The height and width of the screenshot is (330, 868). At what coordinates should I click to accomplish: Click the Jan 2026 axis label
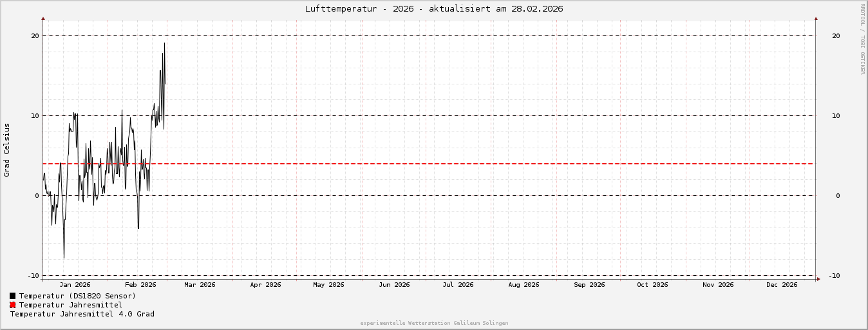(75, 284)
